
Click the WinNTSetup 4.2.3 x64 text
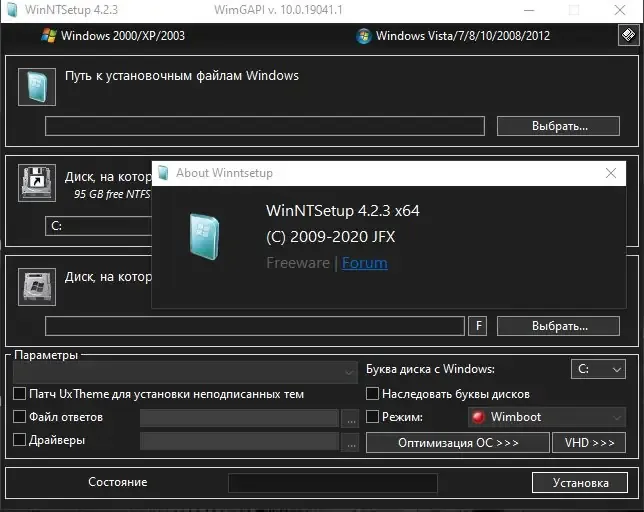343,211
